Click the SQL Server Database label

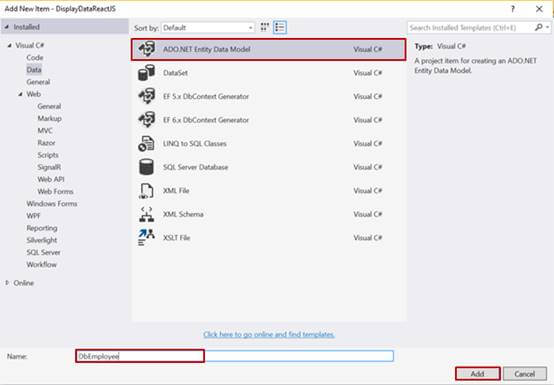[x=195, y=167]
